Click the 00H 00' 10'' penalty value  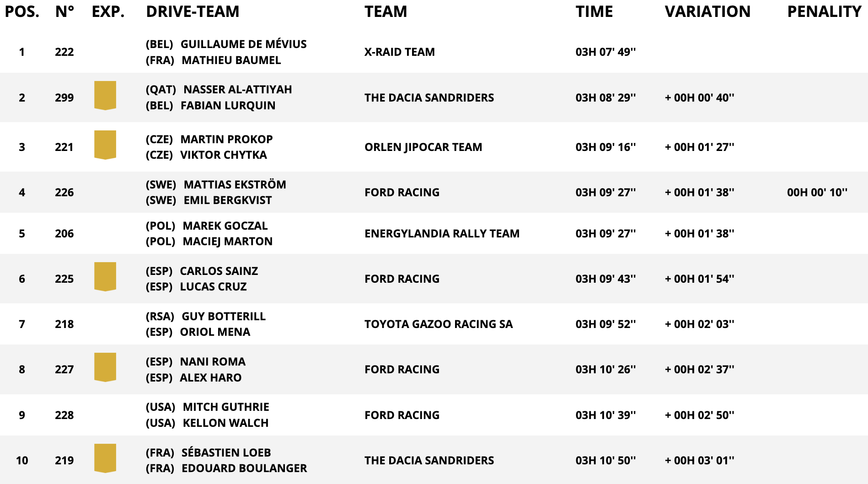(817, 192)
